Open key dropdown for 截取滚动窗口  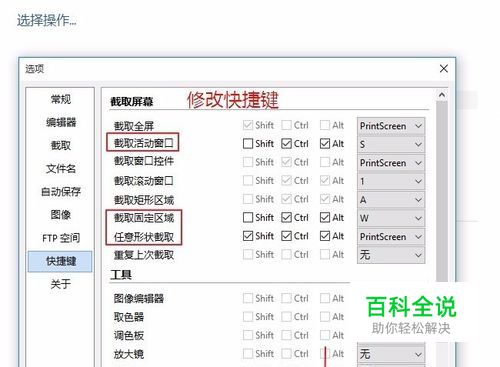coord(391,181)
